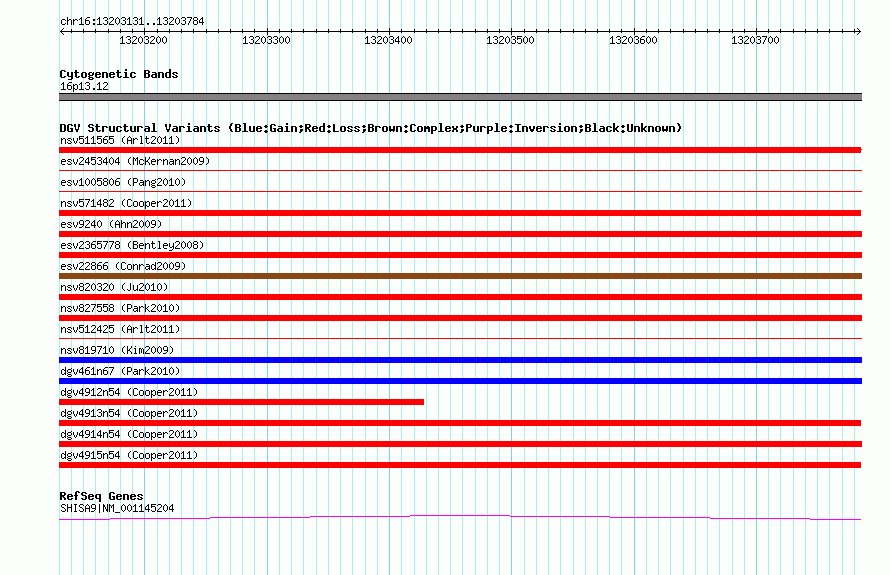Select the thin red line under esv1005806
The width and height of the screenshot is (890, 575).
(460, 191)
